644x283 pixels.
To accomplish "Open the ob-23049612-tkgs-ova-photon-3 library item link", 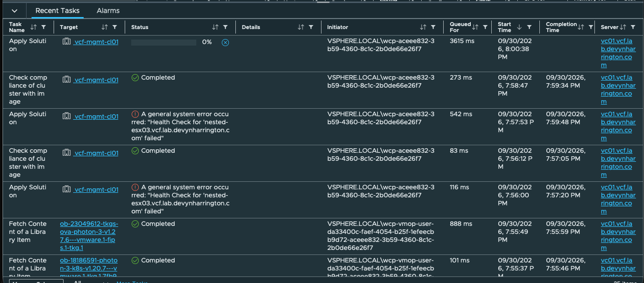I will [89, 236].
